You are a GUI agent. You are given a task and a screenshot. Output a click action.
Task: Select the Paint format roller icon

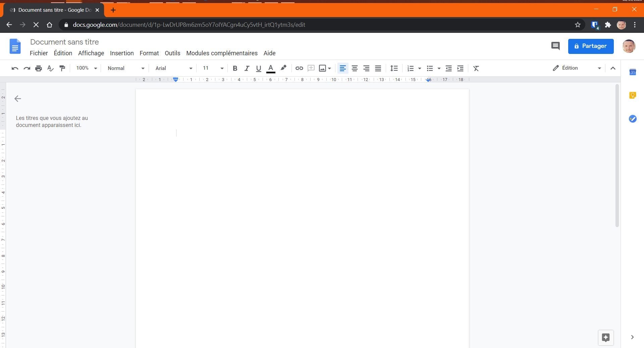(62, 68)
